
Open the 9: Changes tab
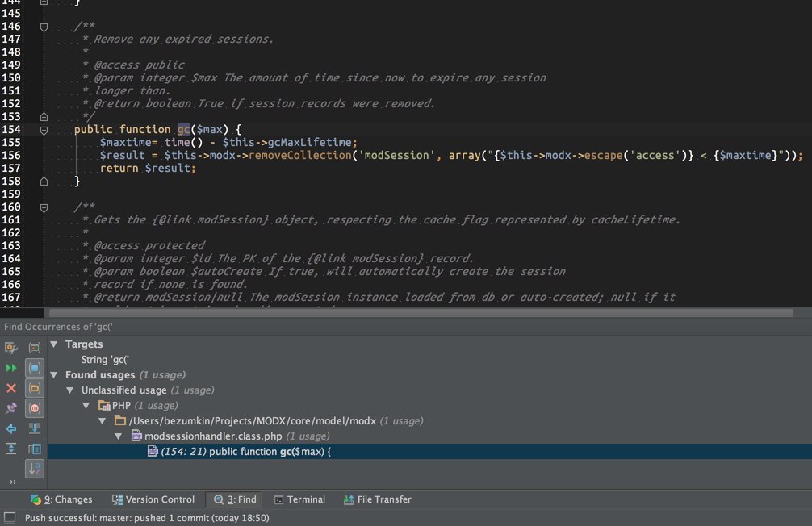pyautogui.click(x=61, y=499)
